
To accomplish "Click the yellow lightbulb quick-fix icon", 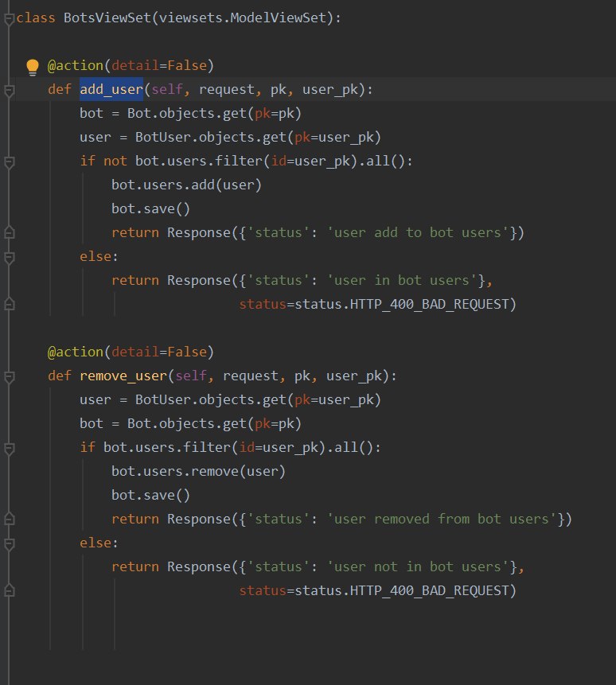I will coord(33,67).
